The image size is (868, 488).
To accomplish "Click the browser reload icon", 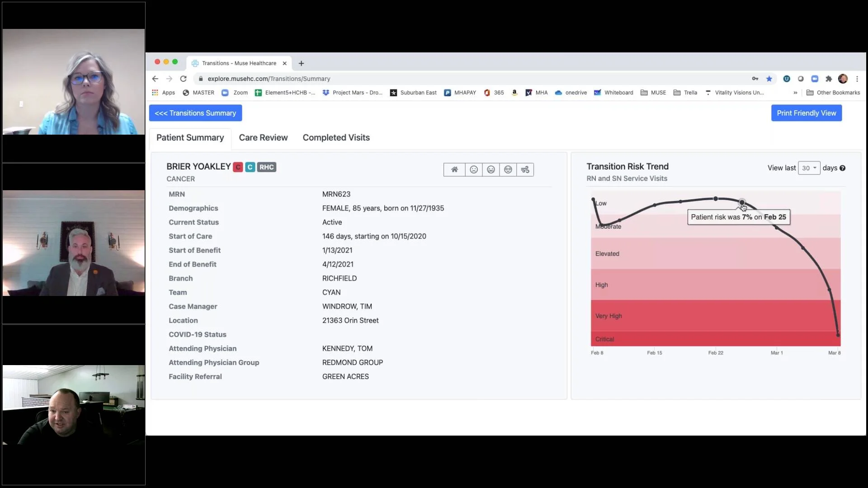I will [183, 79].
